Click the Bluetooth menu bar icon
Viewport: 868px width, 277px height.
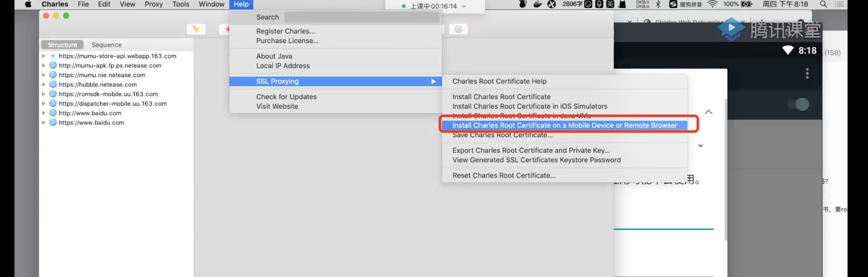click(x=658, y=4)
